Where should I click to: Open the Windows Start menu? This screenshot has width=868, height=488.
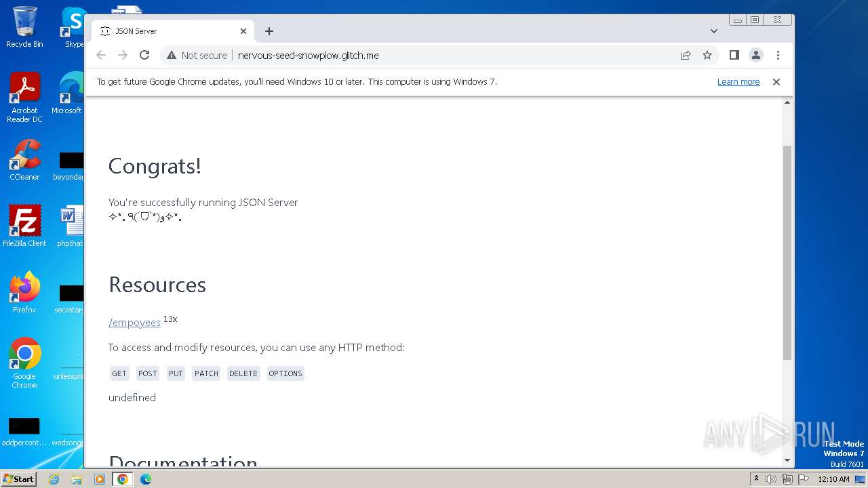coord(19,479)
